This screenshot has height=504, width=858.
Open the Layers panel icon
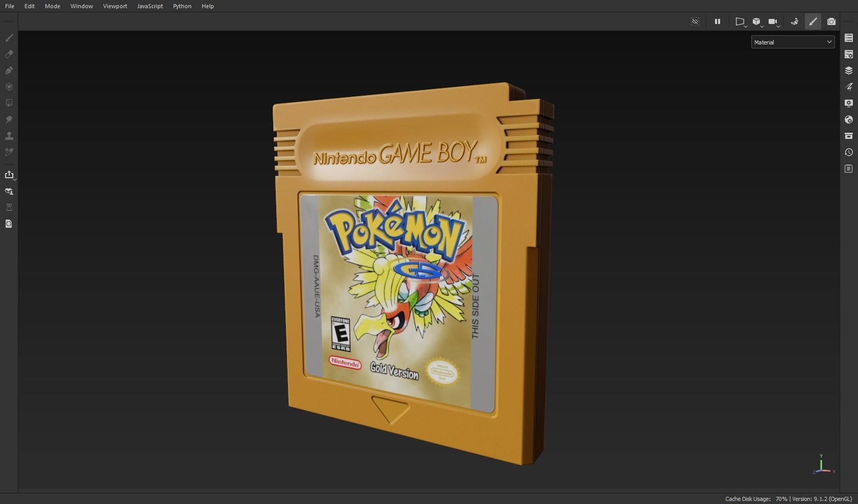[x=849, y=70]
